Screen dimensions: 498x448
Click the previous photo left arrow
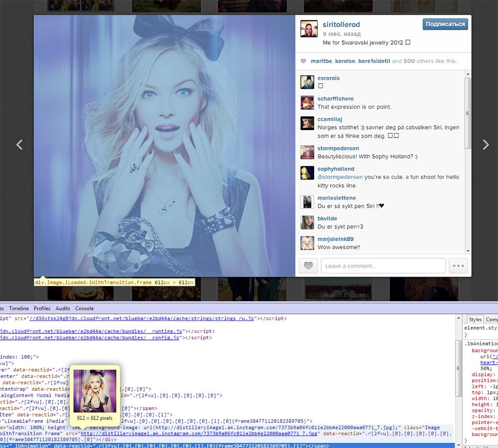pos(19,145)
